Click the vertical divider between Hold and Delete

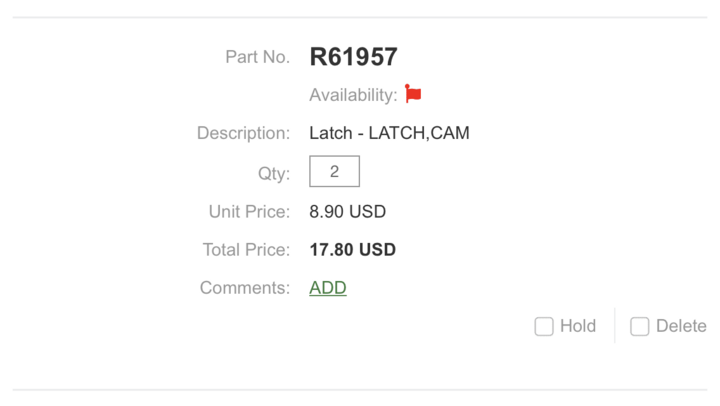point(614,325)
